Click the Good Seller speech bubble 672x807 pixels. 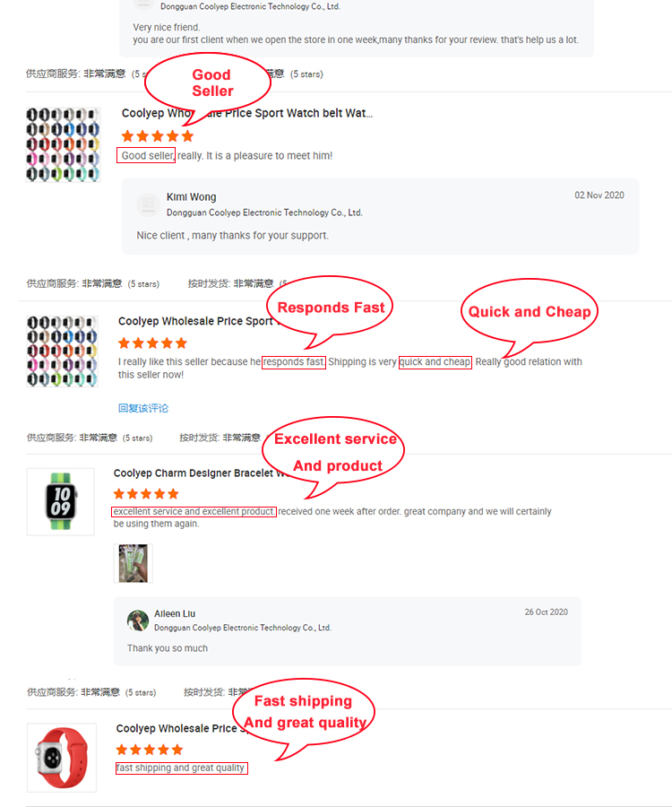pyautogui.click(x=208, y=84)
